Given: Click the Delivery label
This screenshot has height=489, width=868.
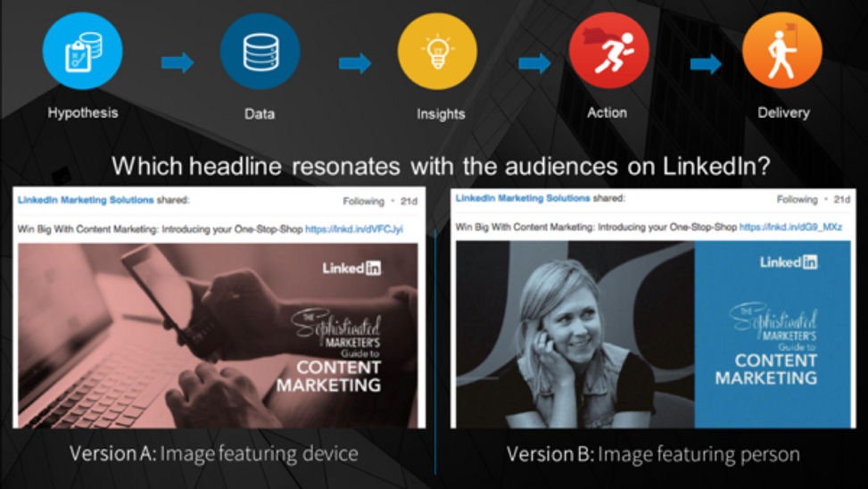Looking at the screenshot, I should coord(783,113).
